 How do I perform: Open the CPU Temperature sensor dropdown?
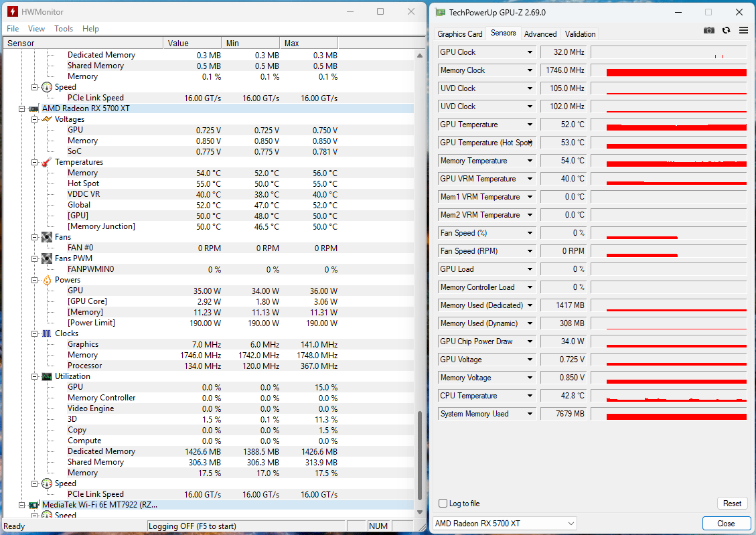click(x=530, y=396)
